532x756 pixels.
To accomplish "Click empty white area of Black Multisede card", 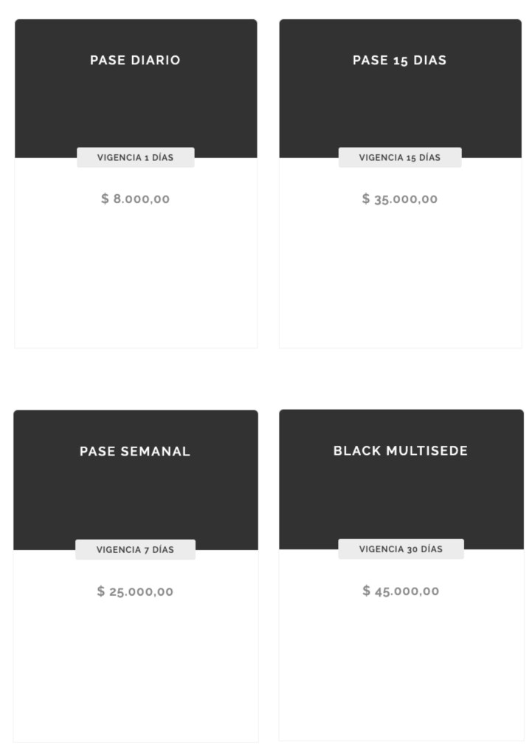I will click(x=401, y=672).
